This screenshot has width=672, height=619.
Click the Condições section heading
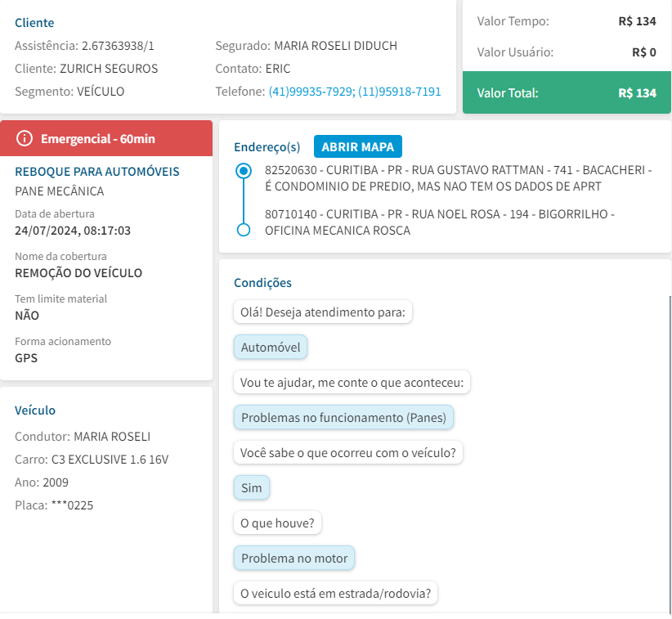pyautogui.click(x=262, y=283)
